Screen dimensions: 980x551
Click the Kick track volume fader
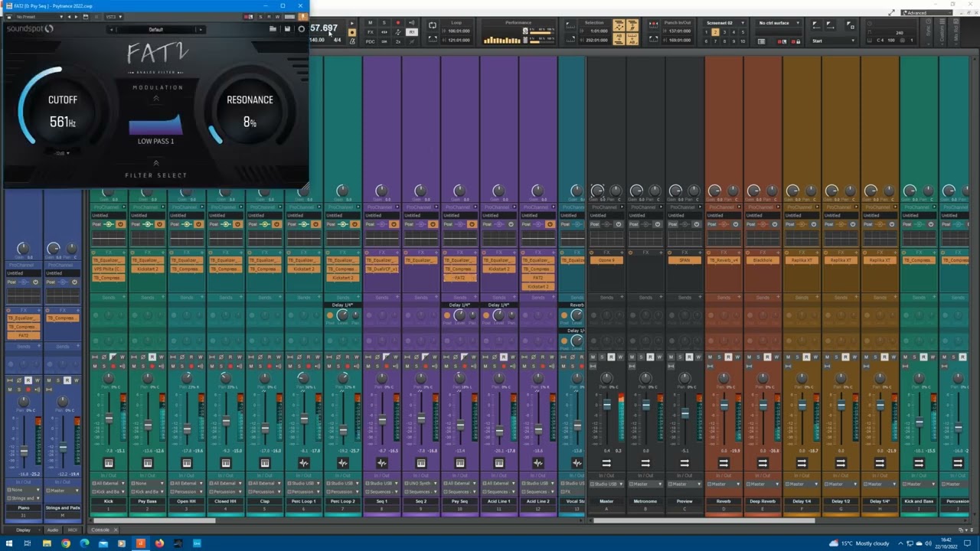[109, 418]
